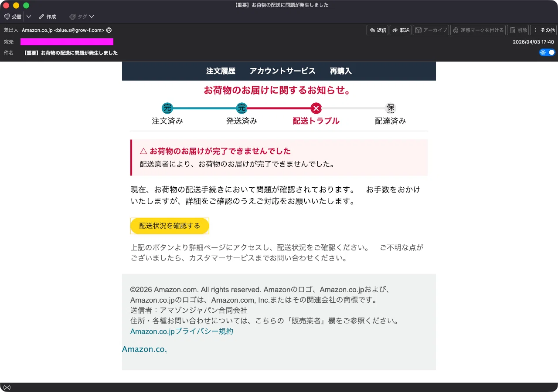This screenshot has width=558, height=392.
Task: Click the 発送済み step circle icon
Action: coord(242,108)
